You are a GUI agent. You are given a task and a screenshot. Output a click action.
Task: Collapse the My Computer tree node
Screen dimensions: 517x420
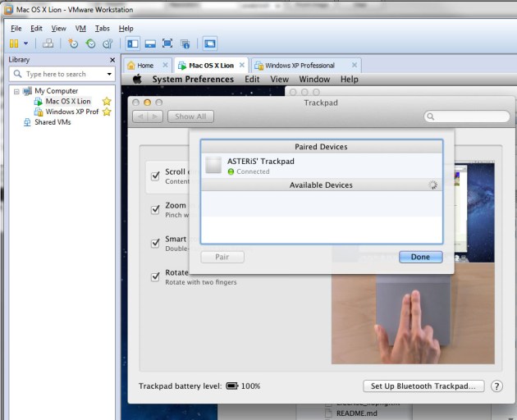pos(16,91)
